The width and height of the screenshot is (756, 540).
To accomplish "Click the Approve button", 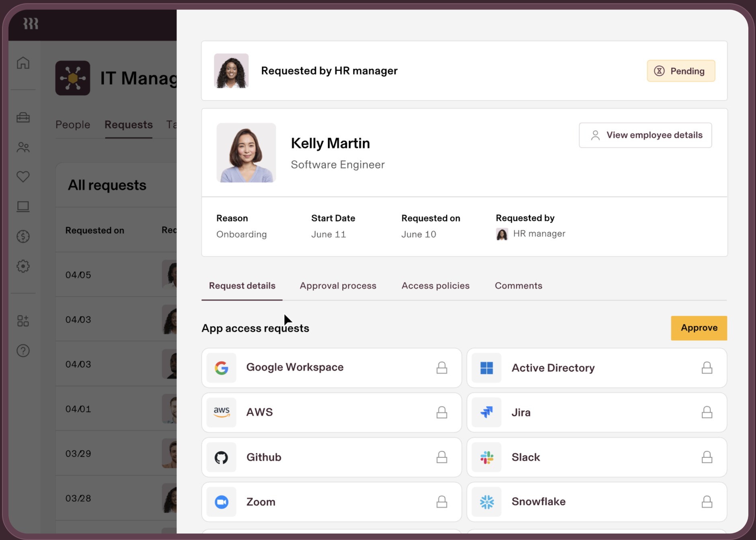I will (x=699, y=328).
